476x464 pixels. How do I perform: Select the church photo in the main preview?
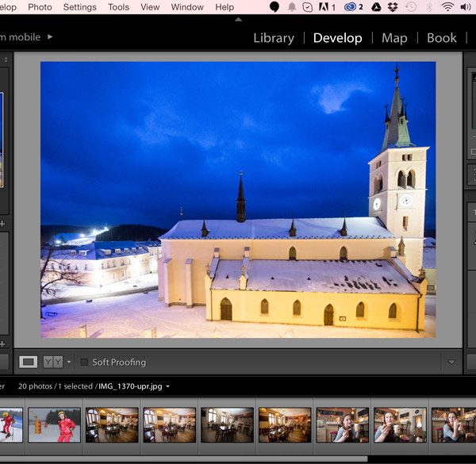pyautogui.click(x=238, y=200)
